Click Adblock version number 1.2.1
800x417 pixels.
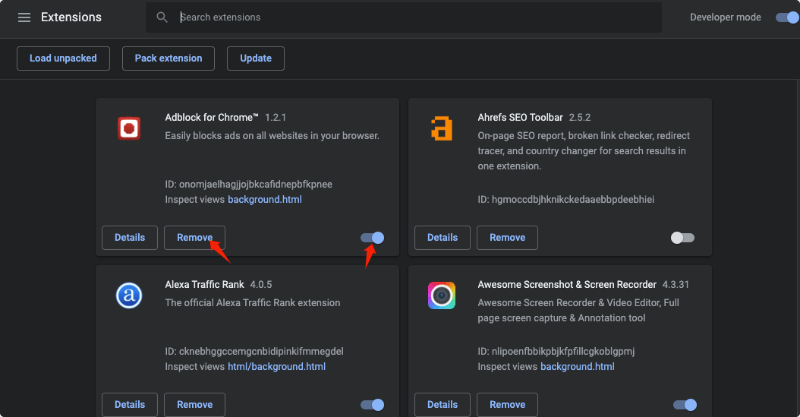276,117
